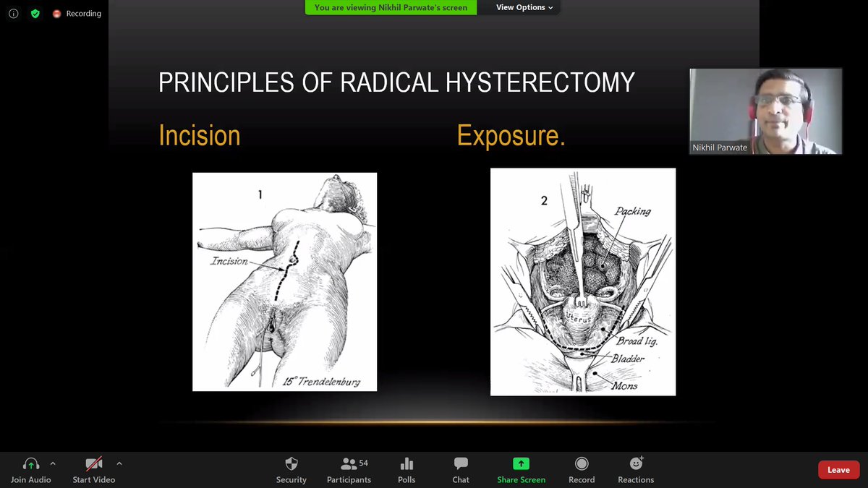
Task: Click the Exposure illustration on the slide
Action: pos(583,282)
